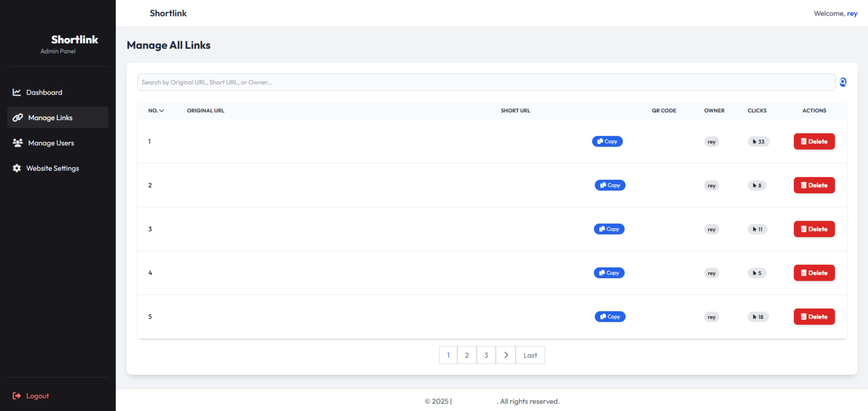Open page 3 of the links list
Screen dimensions: 868x411
point(486,355)
